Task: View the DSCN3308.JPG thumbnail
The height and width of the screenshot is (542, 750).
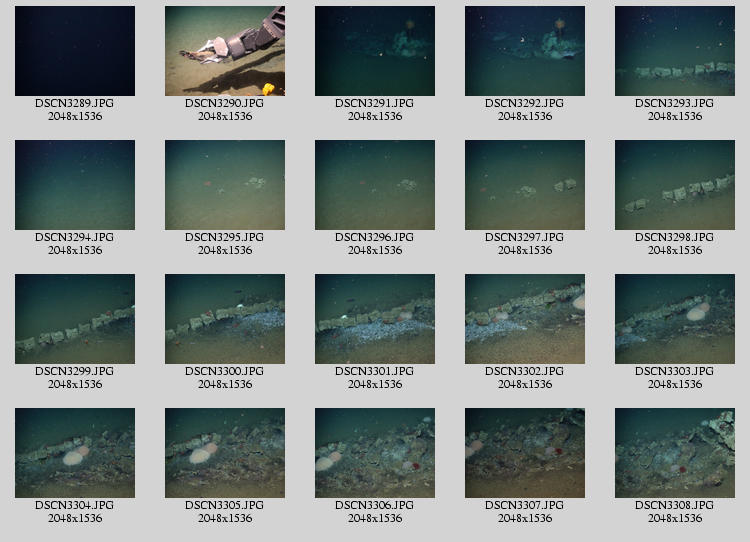Action: point(675,453)
